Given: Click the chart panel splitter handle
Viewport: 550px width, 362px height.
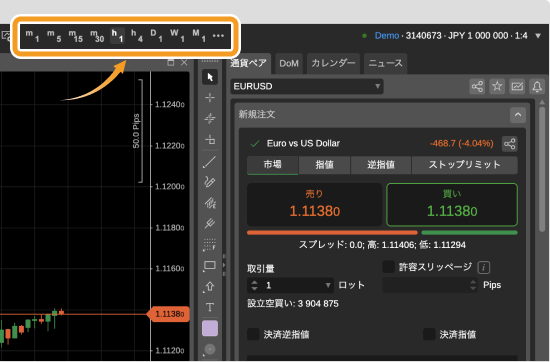Looking at the screenshot, I should pos(224,266).
